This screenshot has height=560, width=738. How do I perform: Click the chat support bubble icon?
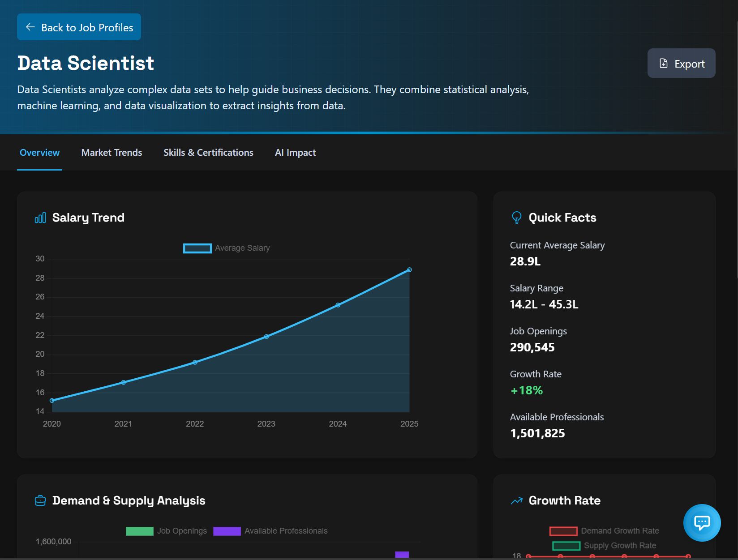(702, 522)
